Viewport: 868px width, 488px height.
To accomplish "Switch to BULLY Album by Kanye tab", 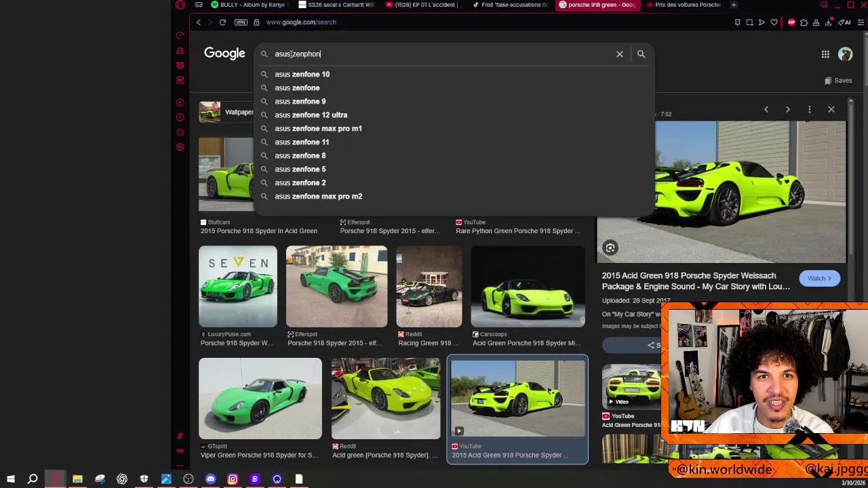I will (x=250, y=5).
